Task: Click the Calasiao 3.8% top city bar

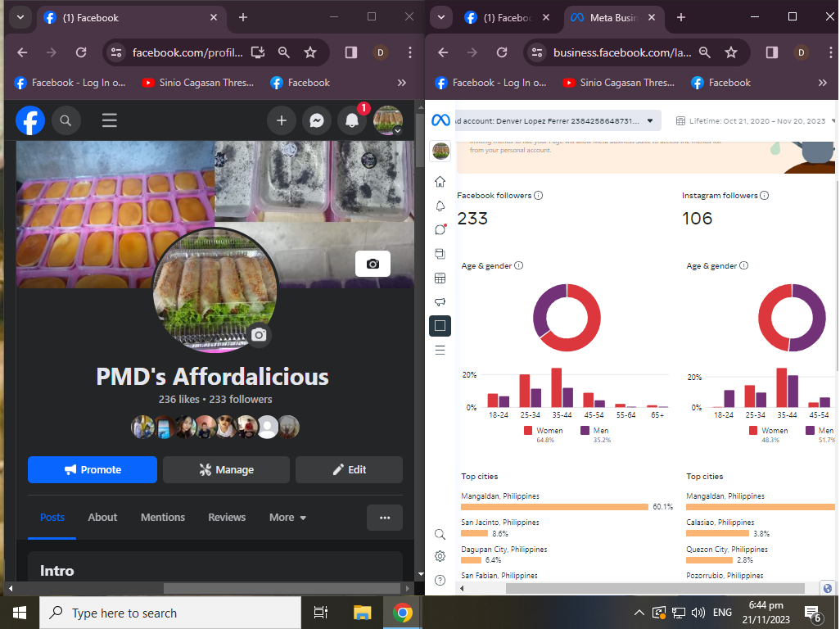Action: click(x=717, y=534)
